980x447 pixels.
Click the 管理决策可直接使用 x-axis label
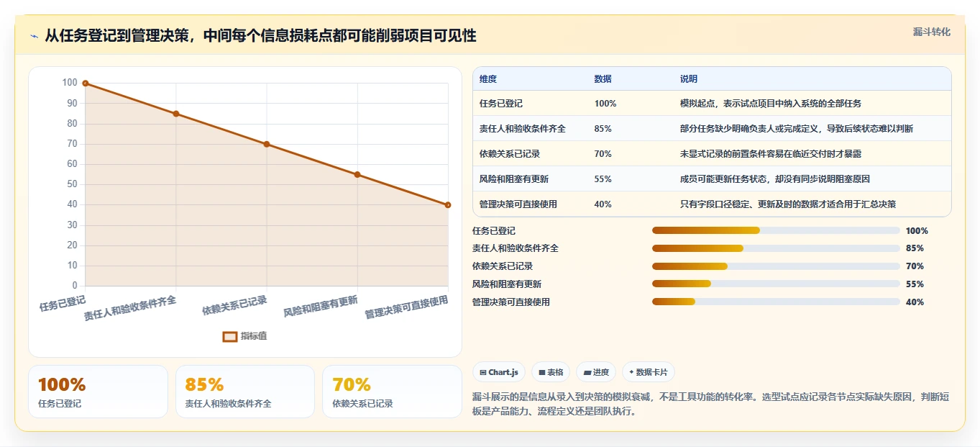(406, 307)
